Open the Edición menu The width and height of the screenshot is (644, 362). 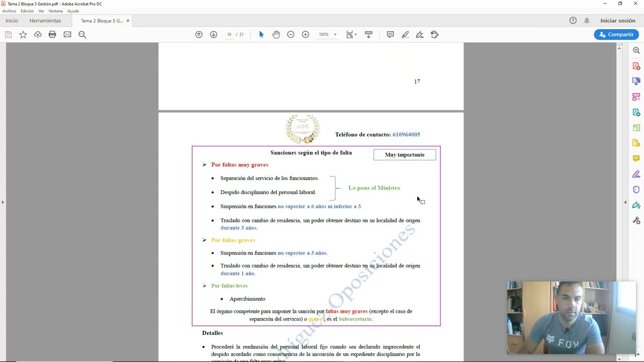point(27,11)
